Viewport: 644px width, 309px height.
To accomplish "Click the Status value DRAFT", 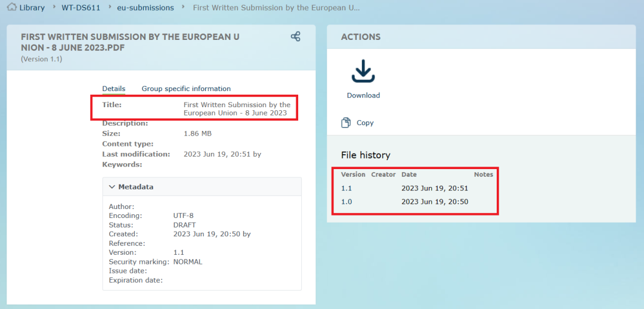I will point(185,225).
